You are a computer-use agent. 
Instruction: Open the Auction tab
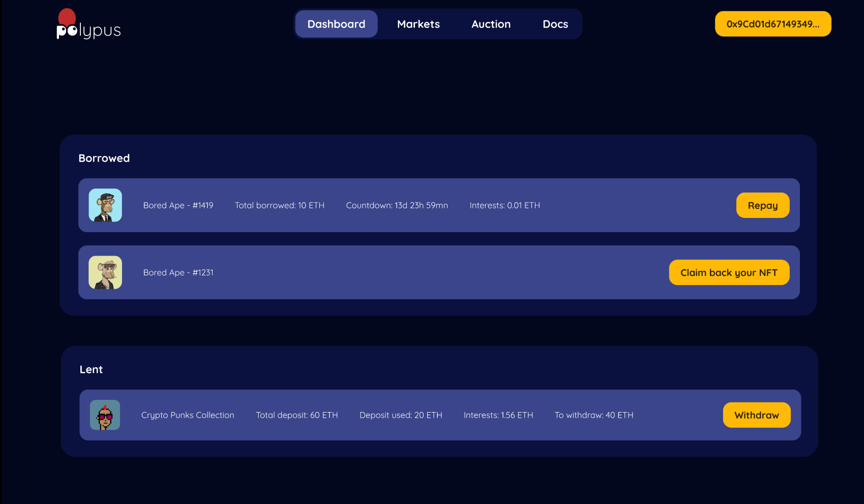(491, 24)
